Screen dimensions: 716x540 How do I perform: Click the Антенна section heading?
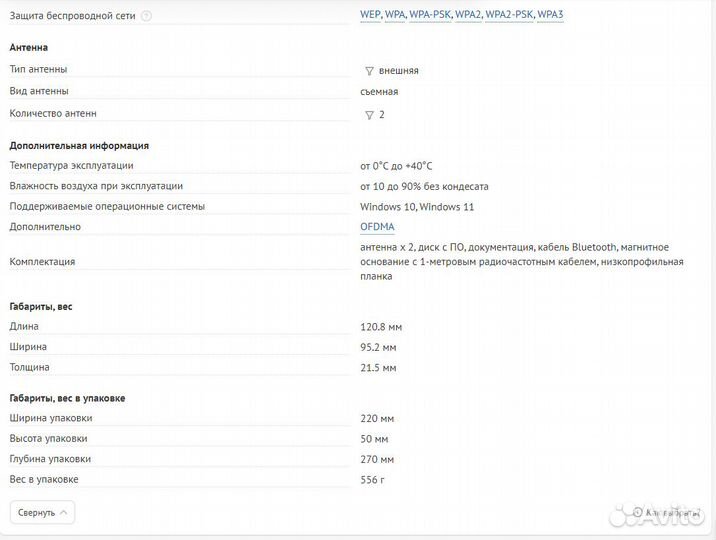click(x=29, y=47)
